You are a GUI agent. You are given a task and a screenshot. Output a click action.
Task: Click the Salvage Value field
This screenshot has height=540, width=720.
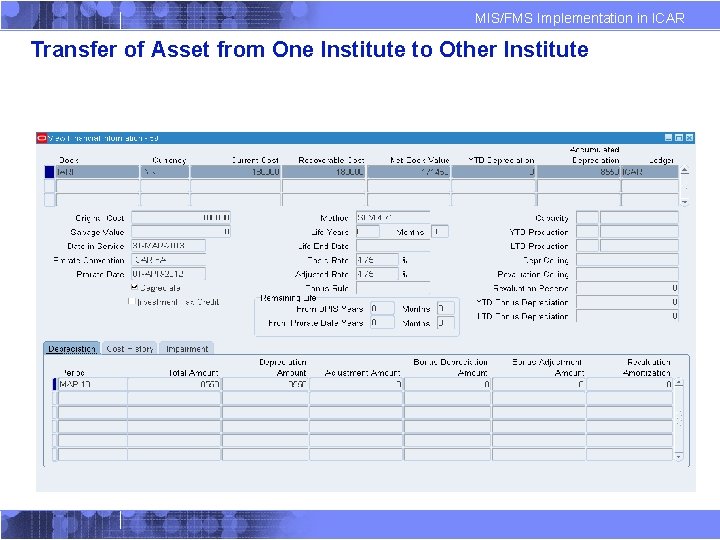(181, 232)
